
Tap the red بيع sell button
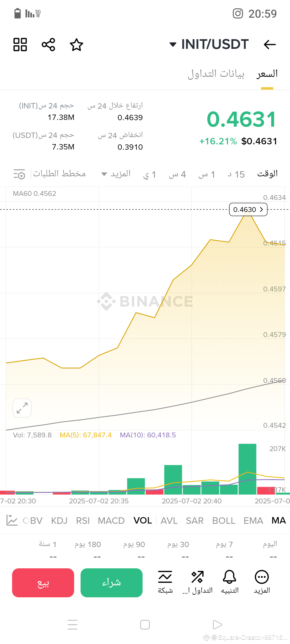click(43, 583)
